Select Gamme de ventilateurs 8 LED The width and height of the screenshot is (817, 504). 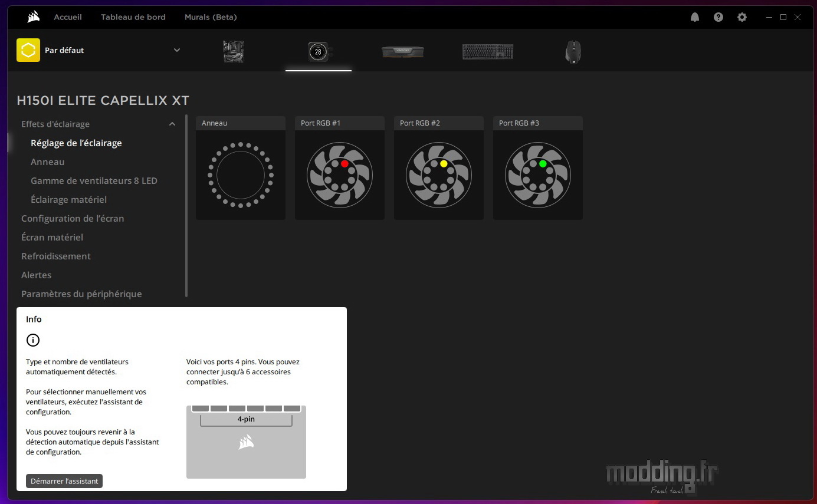(94, 180)
